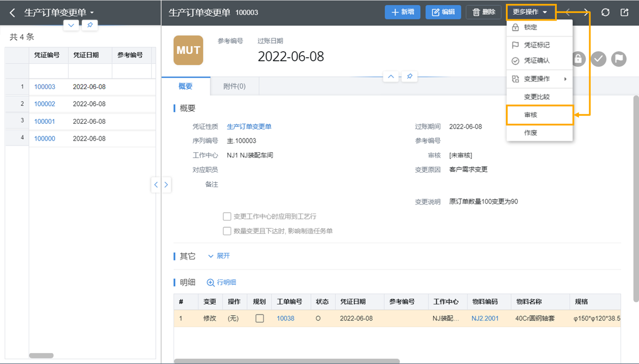
Task: Switch to the 概要 tab
Action: [186, 86]
